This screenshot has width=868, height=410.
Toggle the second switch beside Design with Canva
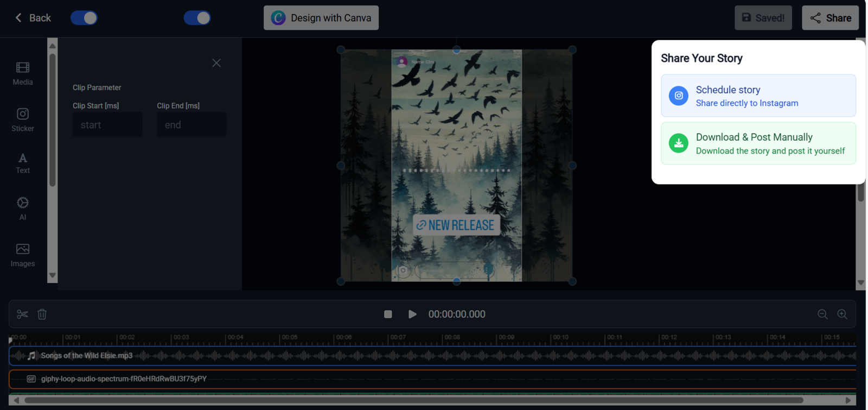(197, 18)
